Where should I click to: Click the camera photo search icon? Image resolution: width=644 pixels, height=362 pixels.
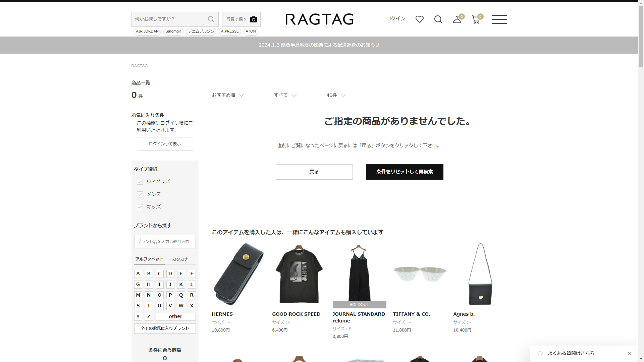click(x=254, y=19)
